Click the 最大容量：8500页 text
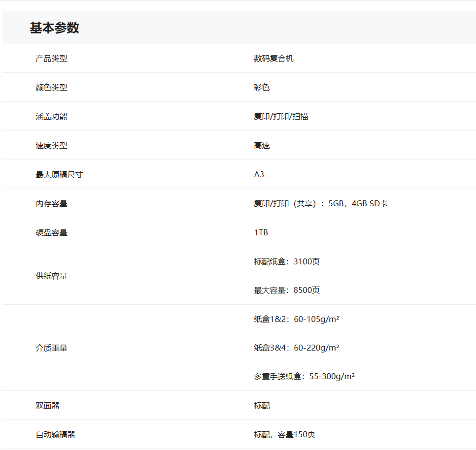Image resolution: width=476 pixels, height=450 pixels. click(287, 290)
